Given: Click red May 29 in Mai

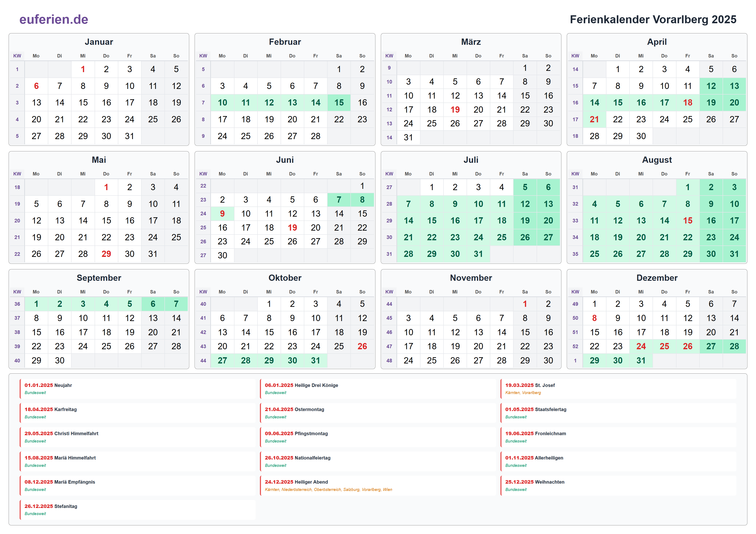Looking at the screenshot, I should tap(106, 254).
